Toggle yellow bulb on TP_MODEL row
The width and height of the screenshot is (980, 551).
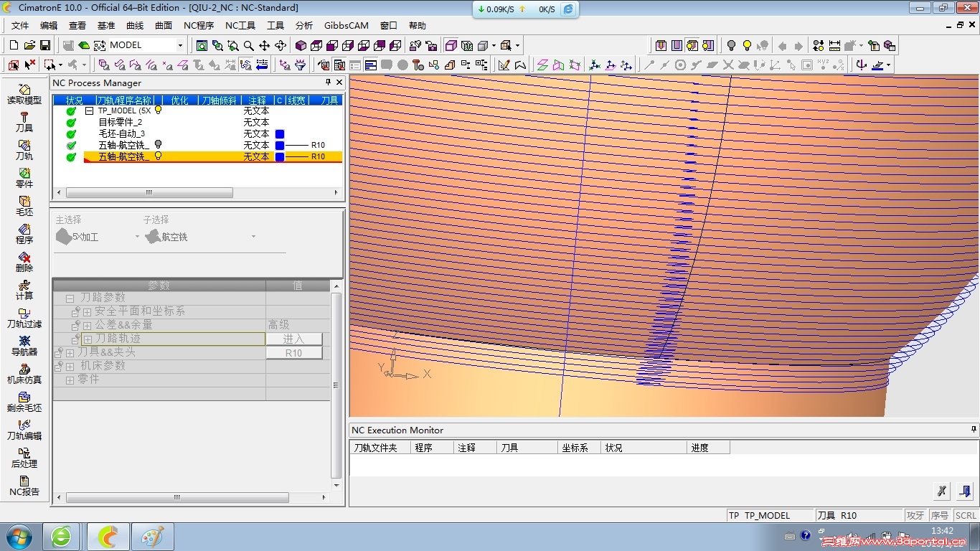(x=159, y=110)
